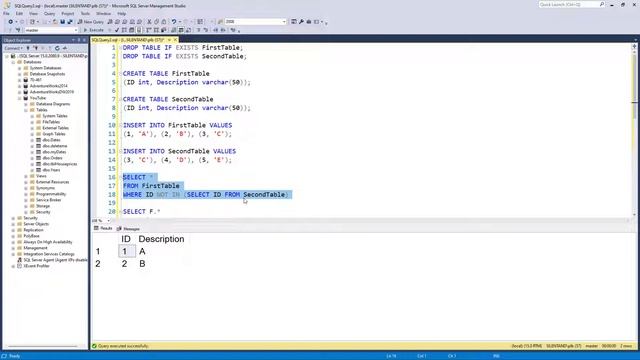
Task: Run the query with the Execute button
Action: click(93, 30)
